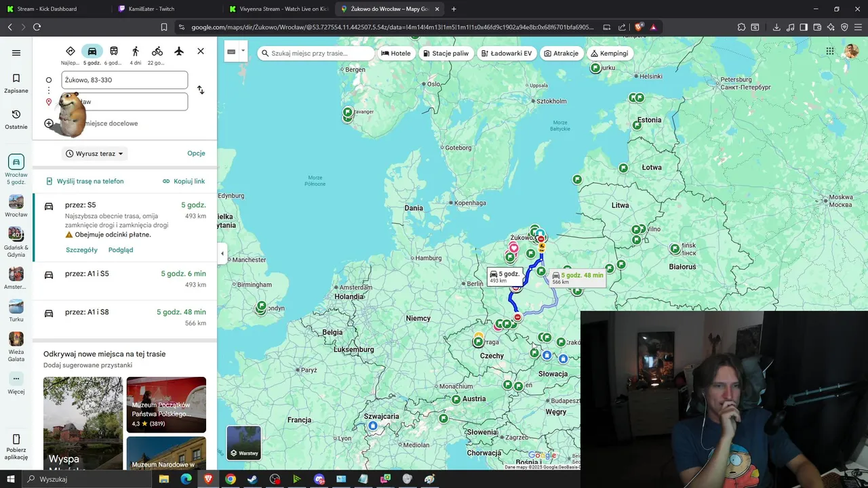Click the 5 godz. 493 km route label
This screenshot has height=488, width=868.
click(505, 276)
